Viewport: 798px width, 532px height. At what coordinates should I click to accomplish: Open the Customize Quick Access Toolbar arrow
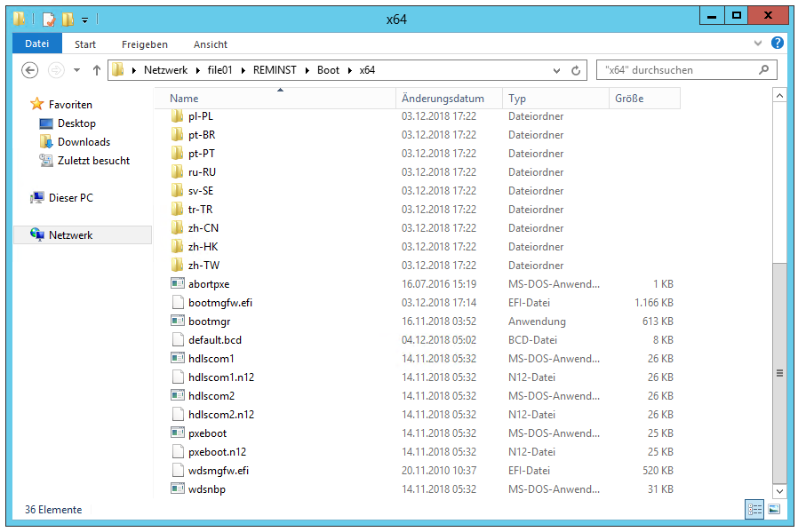[85, 20]
